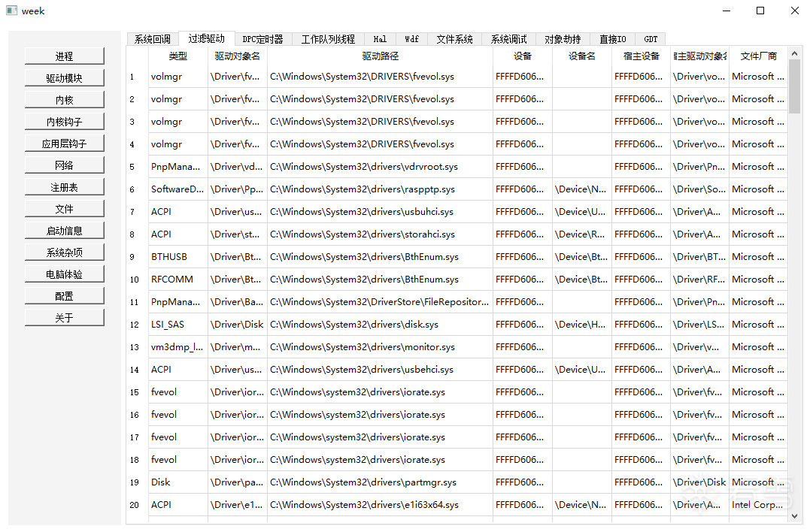Click the week app icon in title bar

click(11, 11)
